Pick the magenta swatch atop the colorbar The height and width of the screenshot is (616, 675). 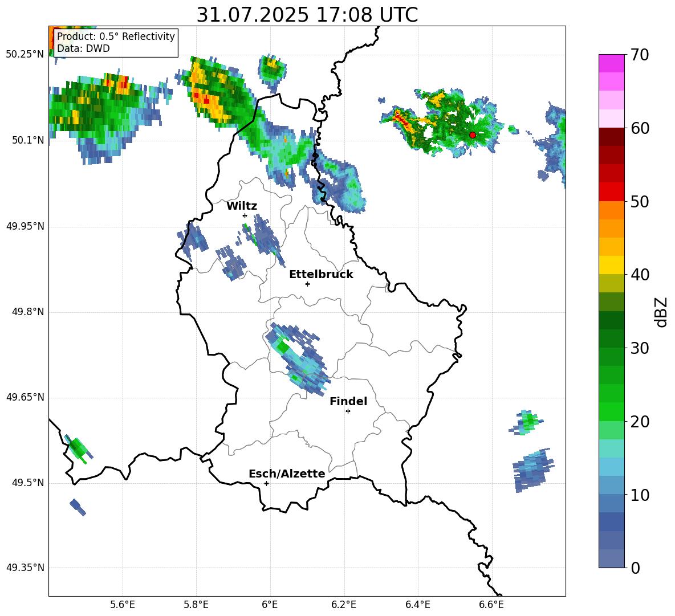612,63
